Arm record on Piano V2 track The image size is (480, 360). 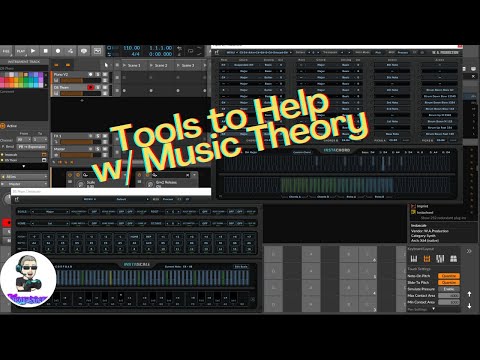click(90, 74)
